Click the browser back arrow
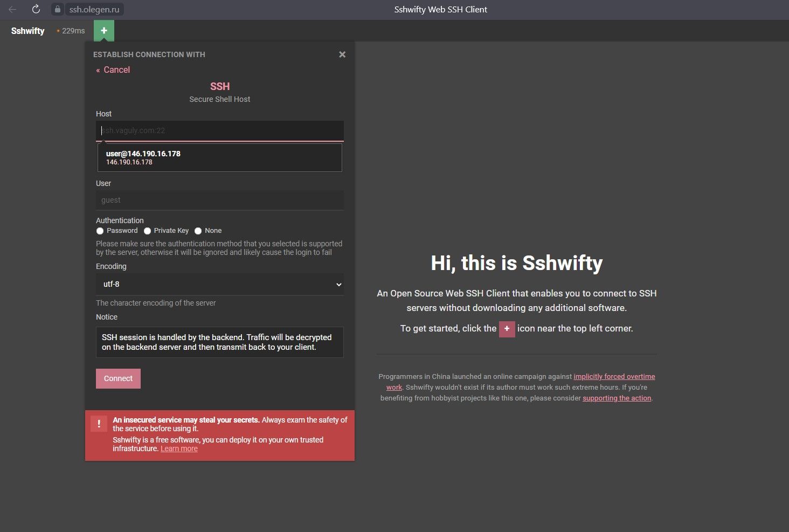The image size is (789, 532). [x=12, y=9]
